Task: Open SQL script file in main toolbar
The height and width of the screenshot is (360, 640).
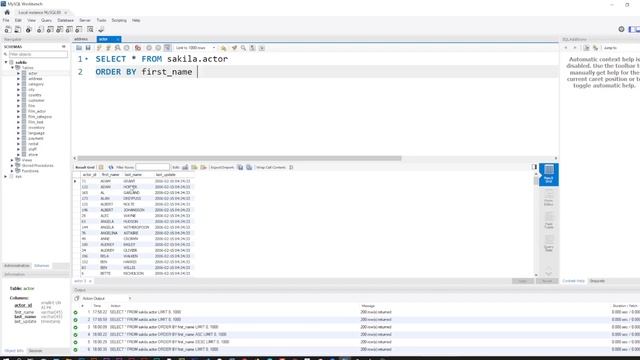Action: coord(18,29)
